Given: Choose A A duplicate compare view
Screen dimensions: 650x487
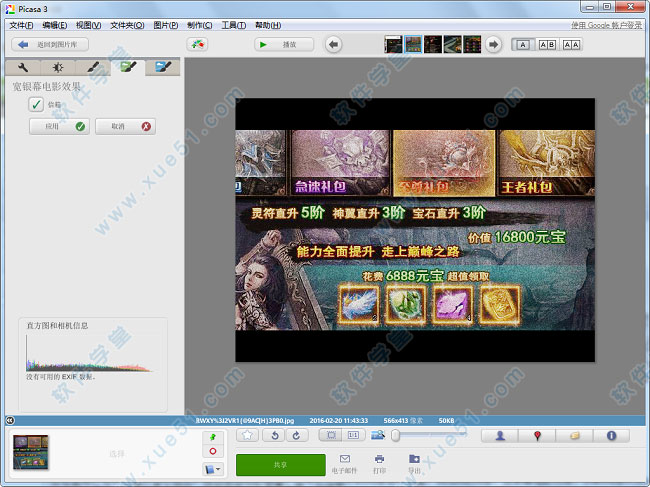Looking at the screenshot, I should (571, 45).
